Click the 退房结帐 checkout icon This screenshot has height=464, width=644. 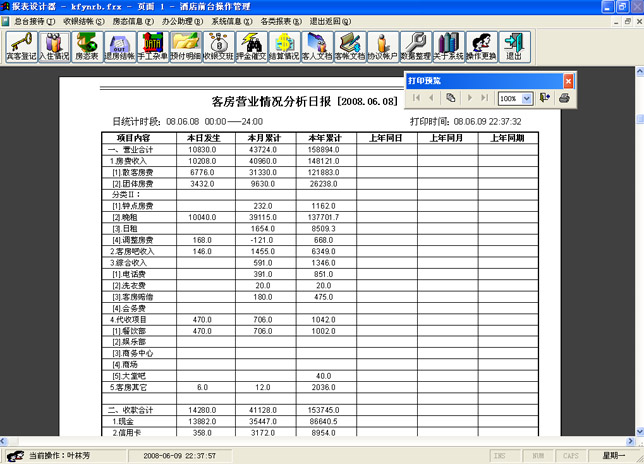(x=119, y=46)
